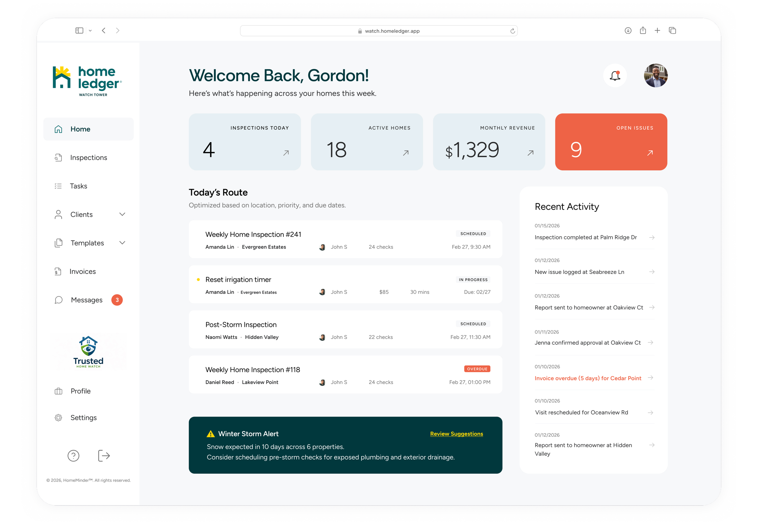
Task: Expand the Clients menu chevron
Action: pos(122,214)
